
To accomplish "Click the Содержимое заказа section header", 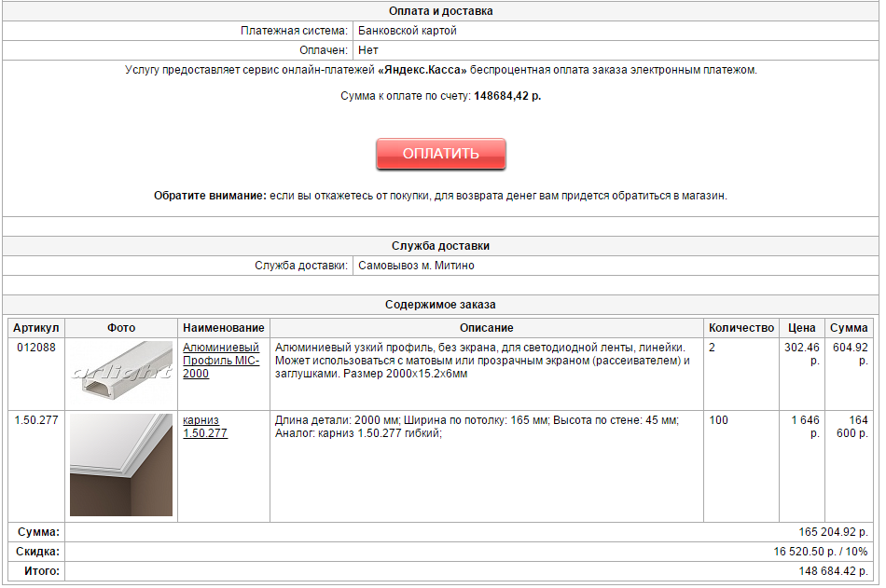I will tap(440, 305).
